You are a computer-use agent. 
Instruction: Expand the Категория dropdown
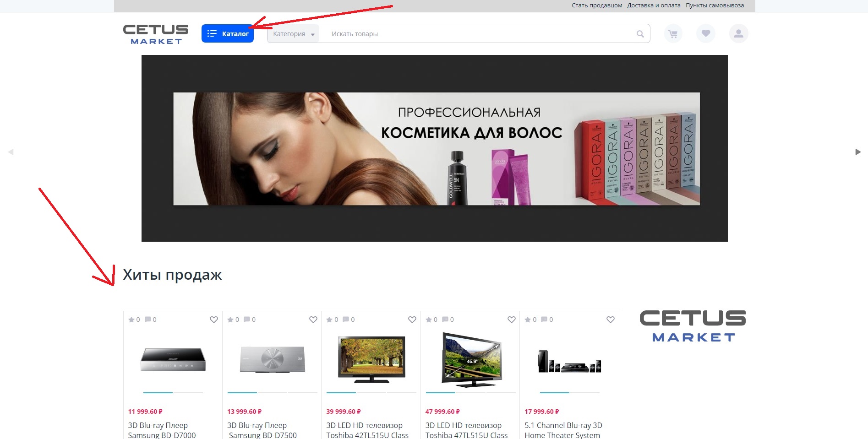click(293, 34)
